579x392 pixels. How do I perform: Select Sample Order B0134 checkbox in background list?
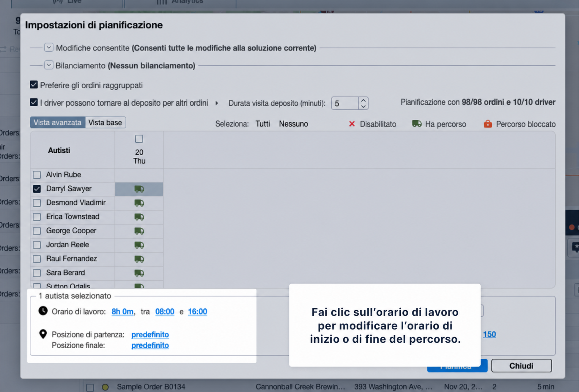pos(90,387)
